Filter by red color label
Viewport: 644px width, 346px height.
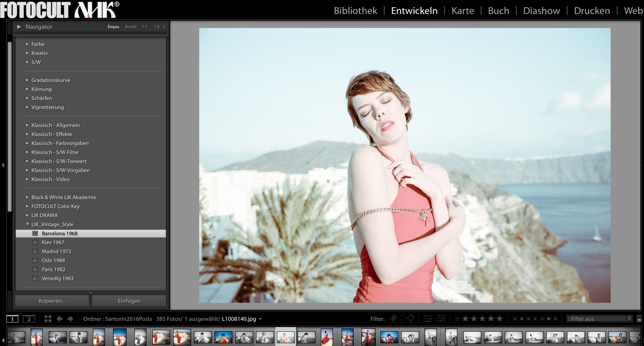(515, 319)
